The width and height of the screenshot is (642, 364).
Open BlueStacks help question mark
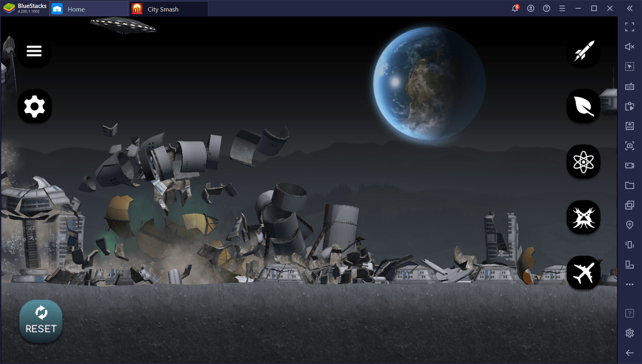tap(547, 8)
